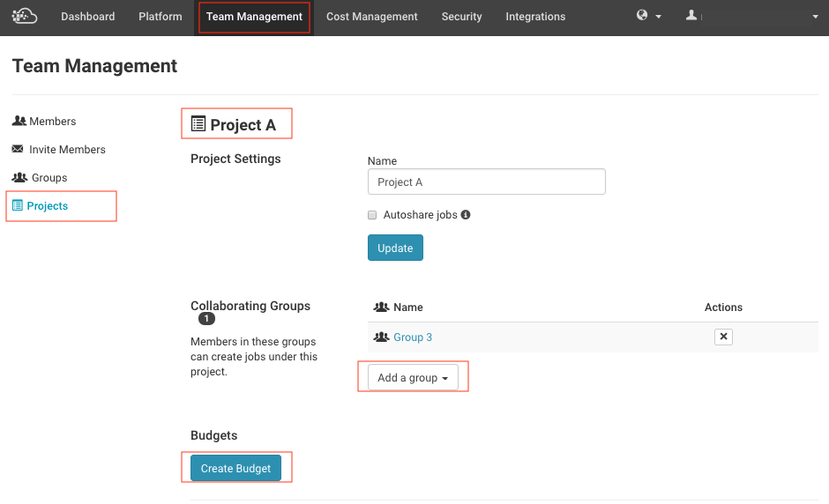Click the Create Budget button
Image resolution: width=829 pixels, height=504 pixels.
pyautogui.click(x=235, y=469)
